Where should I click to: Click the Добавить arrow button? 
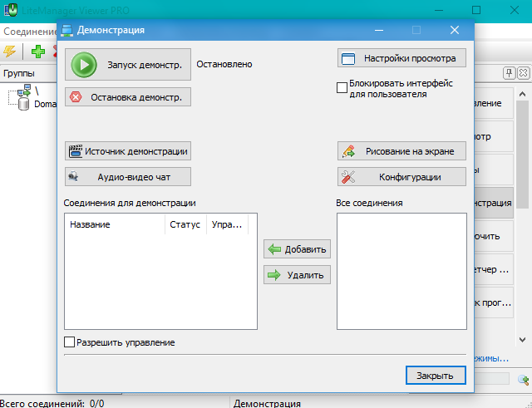point(297,249)
